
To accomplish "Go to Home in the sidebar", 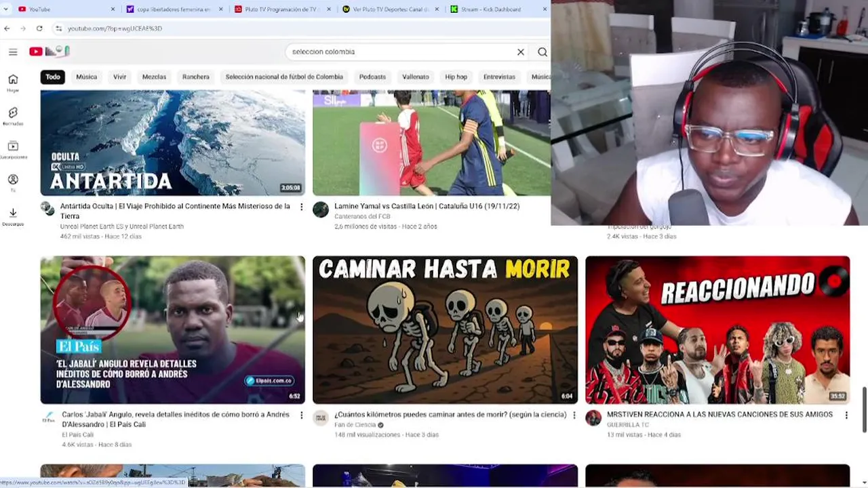I will 13,83.
